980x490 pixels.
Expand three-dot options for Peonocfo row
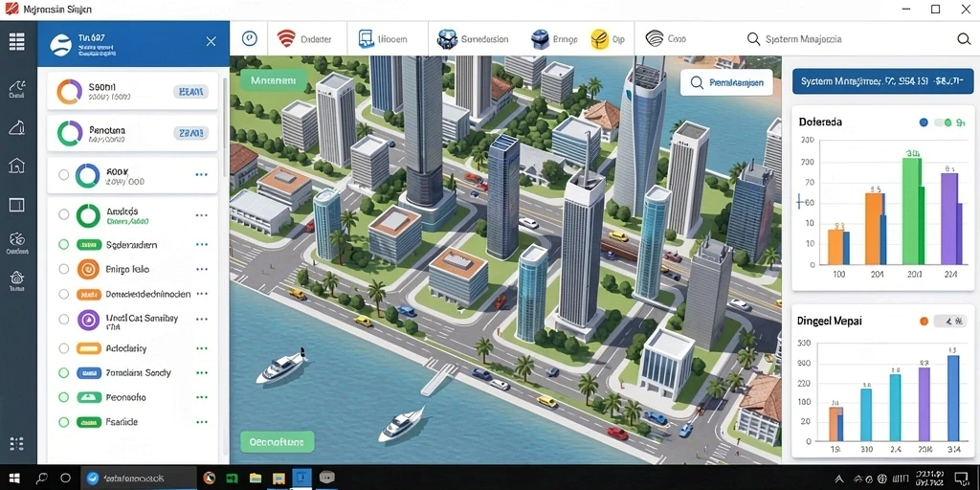[201, 397]
